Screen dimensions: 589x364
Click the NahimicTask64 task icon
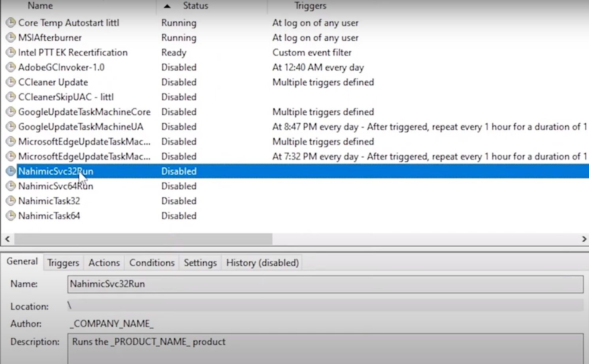pyautogui.click(x=11, y=216)
